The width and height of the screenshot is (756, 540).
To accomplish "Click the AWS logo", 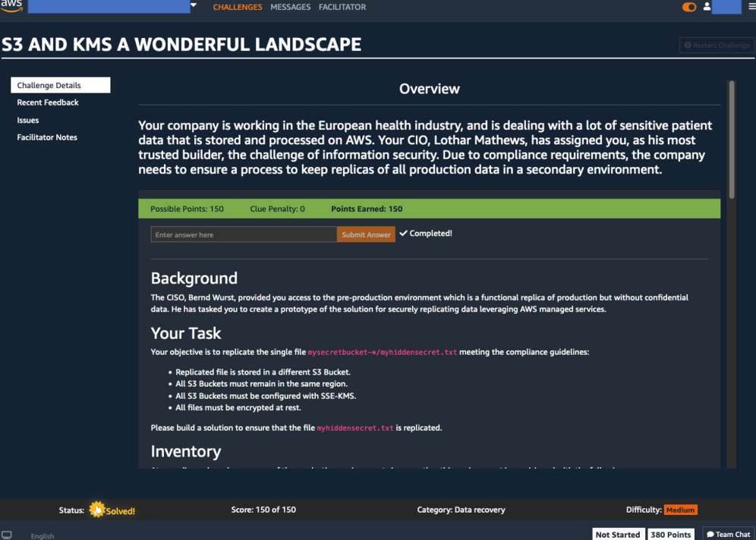I will click(11, 6).
